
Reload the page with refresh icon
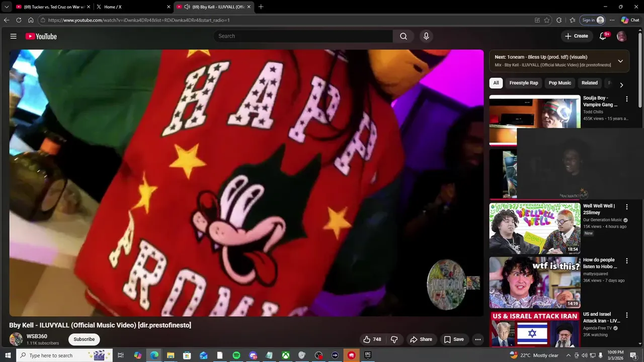[x=19, y=20]
